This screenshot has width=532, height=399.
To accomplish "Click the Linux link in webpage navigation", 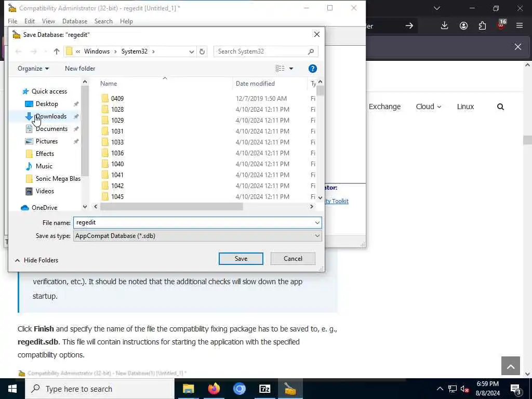I will click(465, 107).
